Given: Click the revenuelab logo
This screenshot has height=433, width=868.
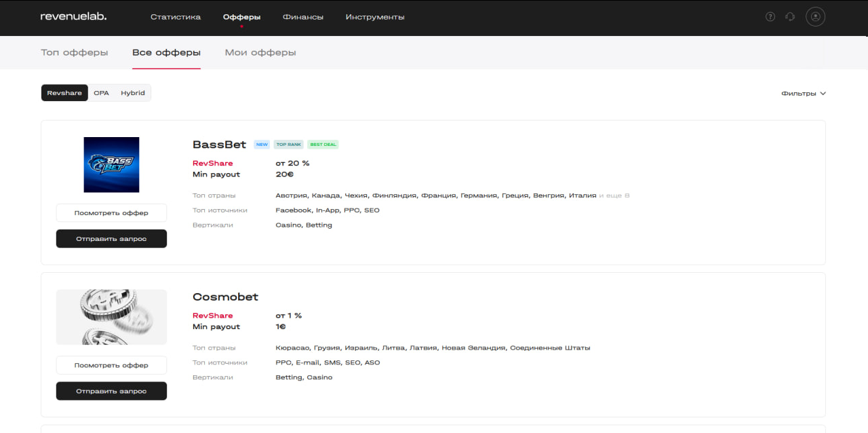Looking at the screenshot, I should point(73,16).
